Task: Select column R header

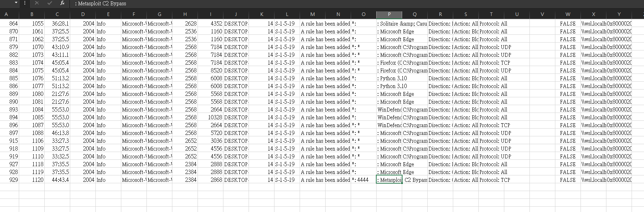Action: tap(440, 14)
